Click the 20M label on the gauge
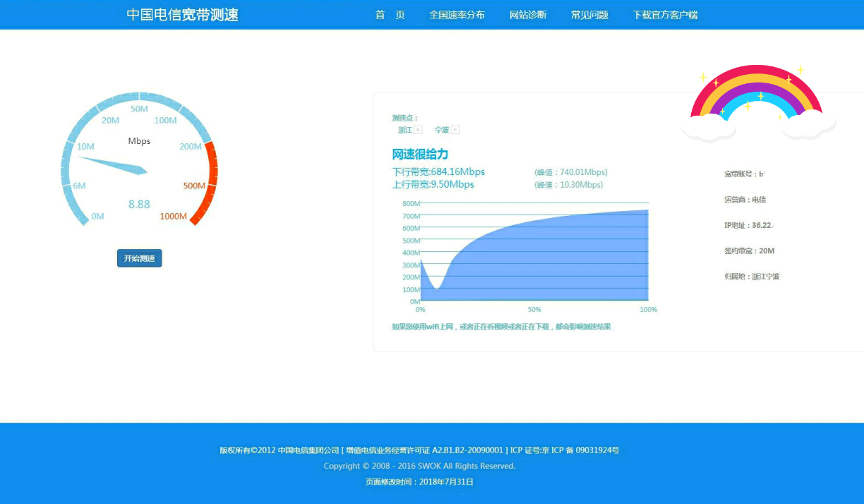Screen dimensions: 864x504 pos(110,120)
